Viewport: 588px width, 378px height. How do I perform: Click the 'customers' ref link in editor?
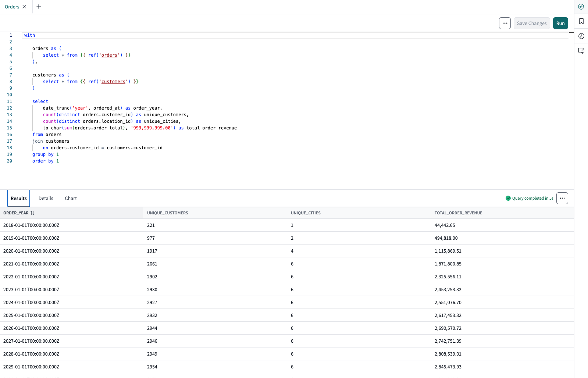pyautogui.click(x=113, y=82)
